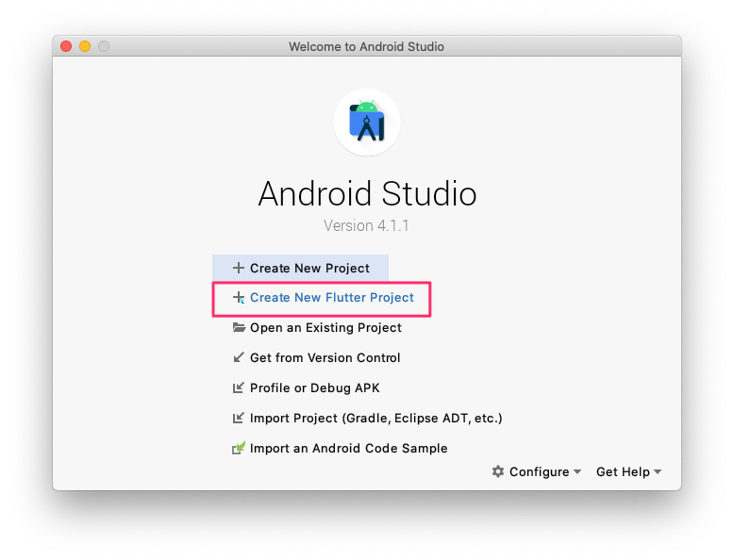Click the Configure gear icon
The height and width of the screenshot is (560, 734).
(498, 471)
